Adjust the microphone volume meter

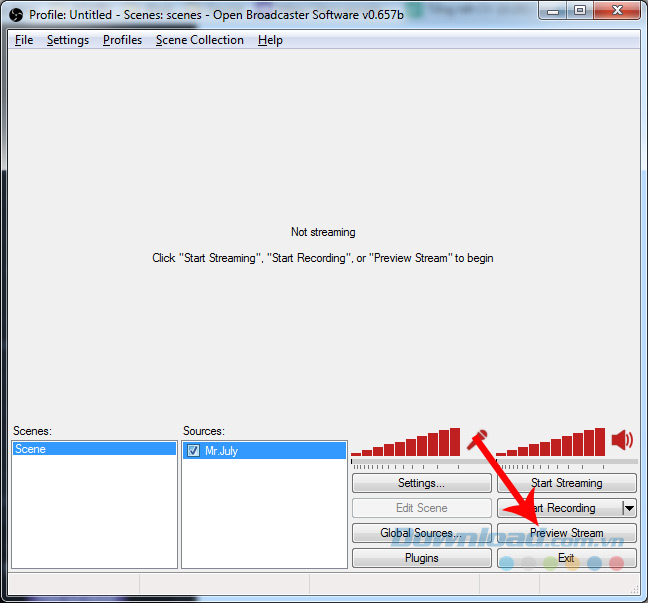[405, 442]
